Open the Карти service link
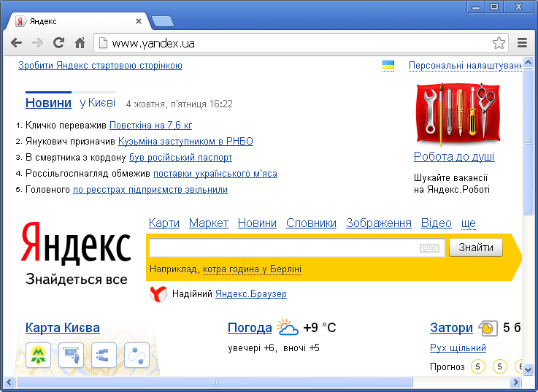The width and height of the screenshot is (538, 392). coord(164,223)
